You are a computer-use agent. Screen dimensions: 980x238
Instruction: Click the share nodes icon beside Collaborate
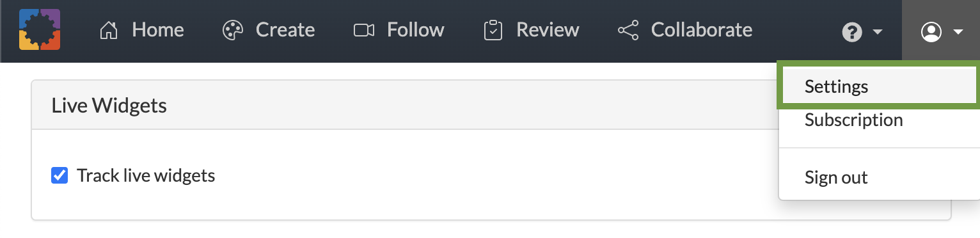pyautogui.click(x=628, y=30)
